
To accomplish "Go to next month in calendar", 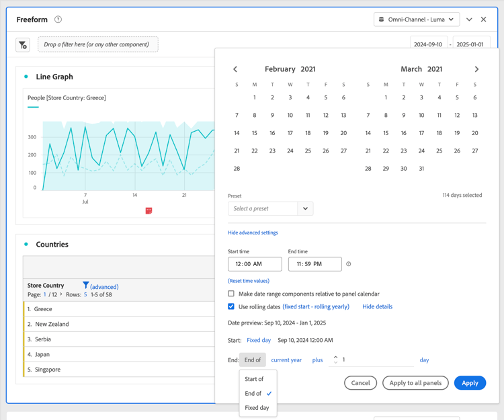I will (476, 69).
